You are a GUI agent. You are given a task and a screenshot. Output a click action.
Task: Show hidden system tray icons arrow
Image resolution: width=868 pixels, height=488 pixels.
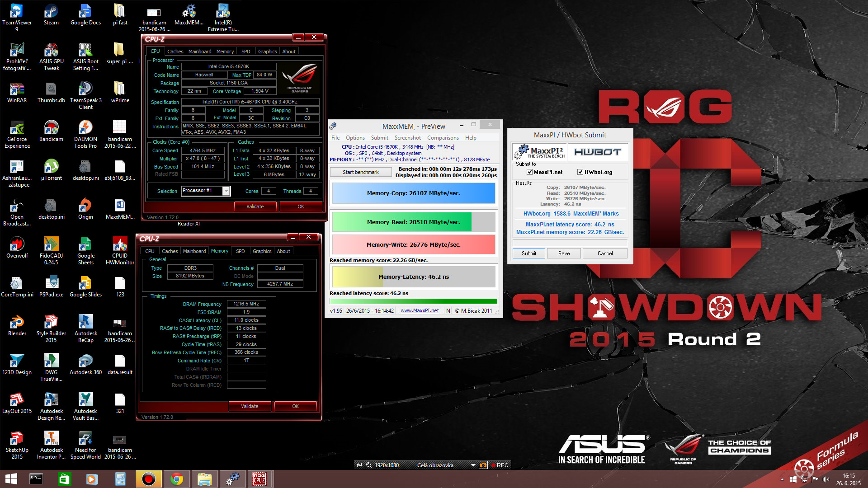782,479
